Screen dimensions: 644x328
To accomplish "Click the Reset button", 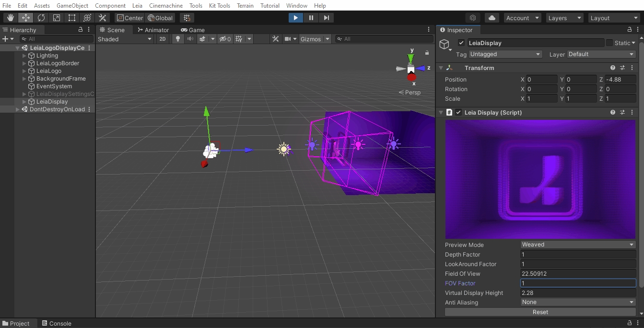I will (x=540, y=312).
